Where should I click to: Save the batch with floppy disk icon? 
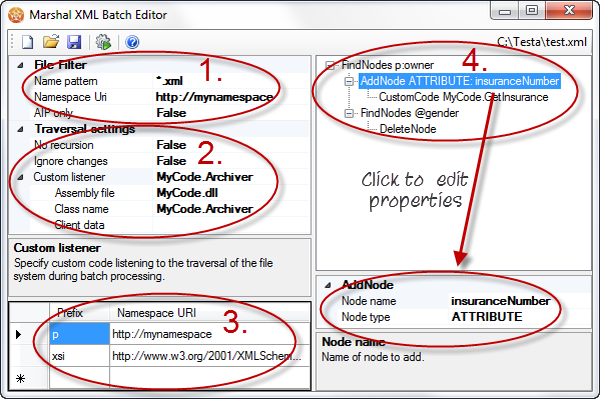74,42
